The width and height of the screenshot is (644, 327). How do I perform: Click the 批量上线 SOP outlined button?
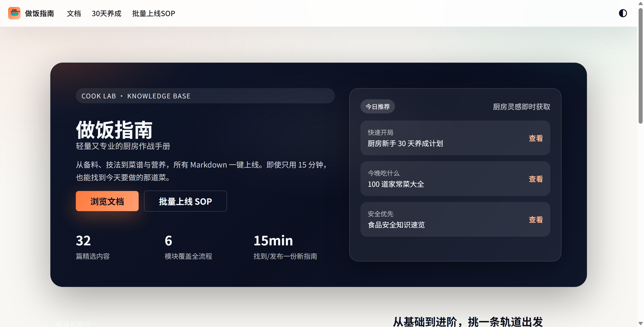click(185, 201)
